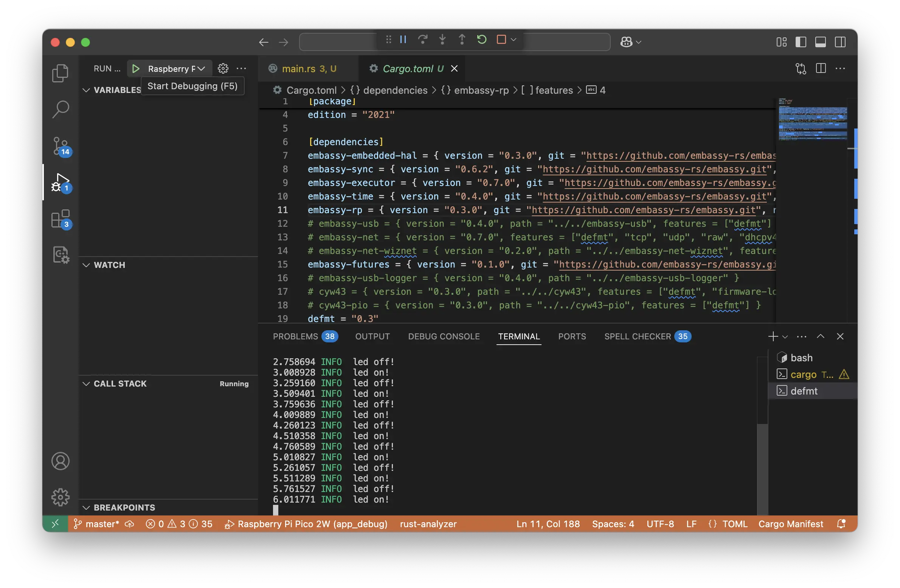This screenshot has width=900, height=588.
Task: Open the Extensions view
Action: pos(60,218)
